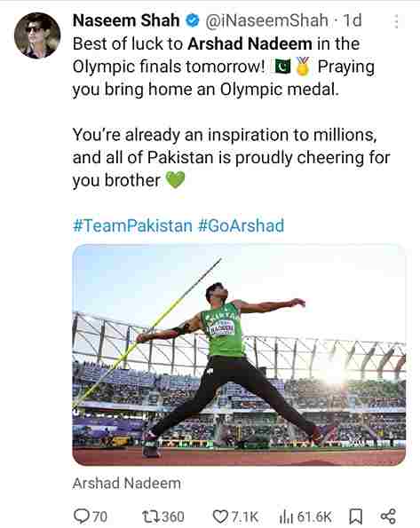View post analytics bar chart icon
The image size is (420, 528).
(x=286, y=516)
